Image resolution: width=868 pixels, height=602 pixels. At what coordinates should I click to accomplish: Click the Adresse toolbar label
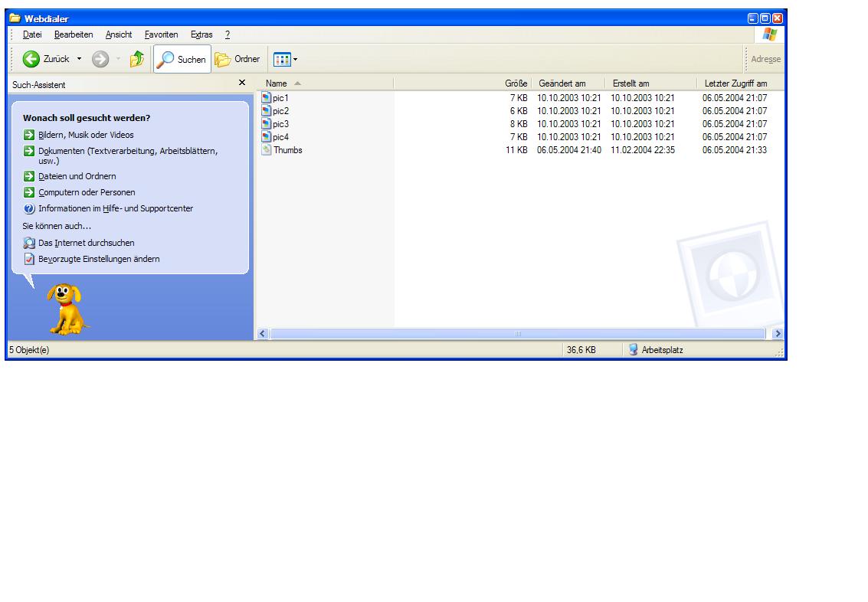coord(765,59)
